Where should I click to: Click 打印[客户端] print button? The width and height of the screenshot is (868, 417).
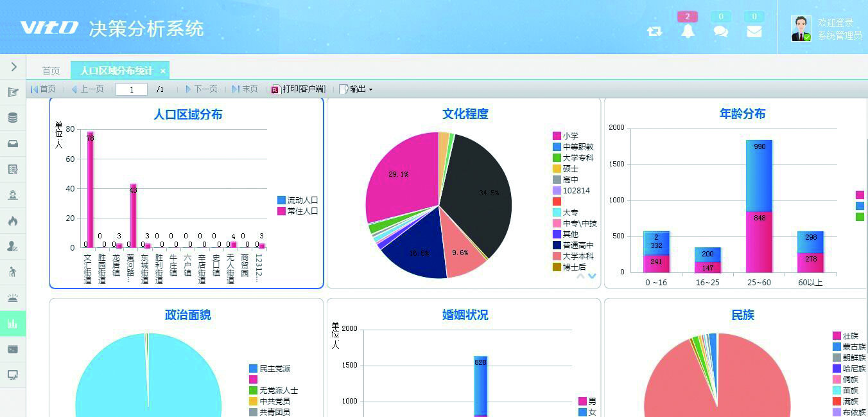[x=299, y=89]
